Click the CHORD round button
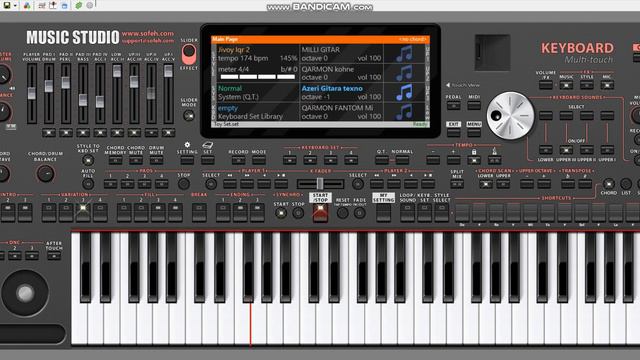Screen dimensions: 640x360 [609, 184]
